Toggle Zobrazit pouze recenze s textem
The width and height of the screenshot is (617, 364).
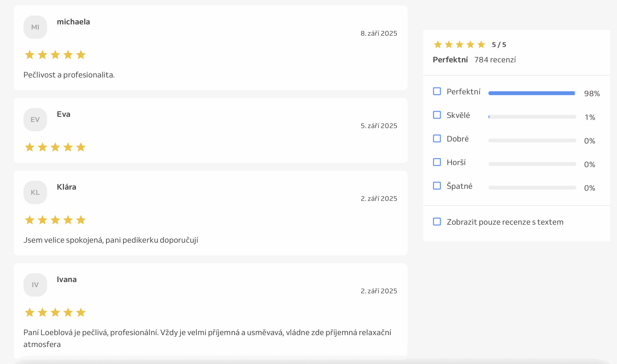point(437,221)
